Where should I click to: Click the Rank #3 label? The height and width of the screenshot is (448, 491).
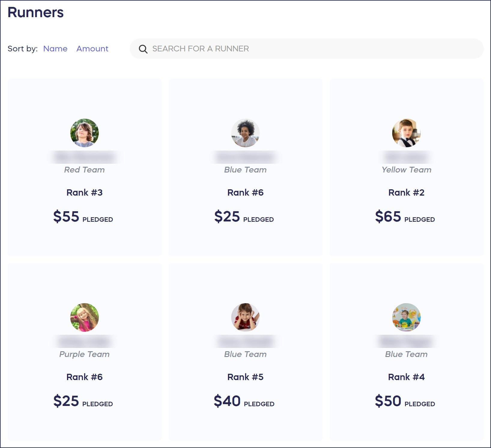pos(84,193)
